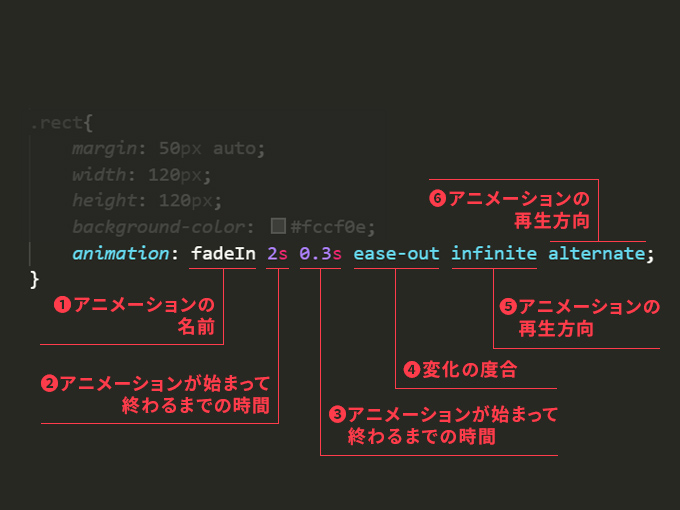This screenshot has height=510, width=680.
Task: Click the circled number 5 annotation marker
Action: pyautogui.click(x=508, y=307)
